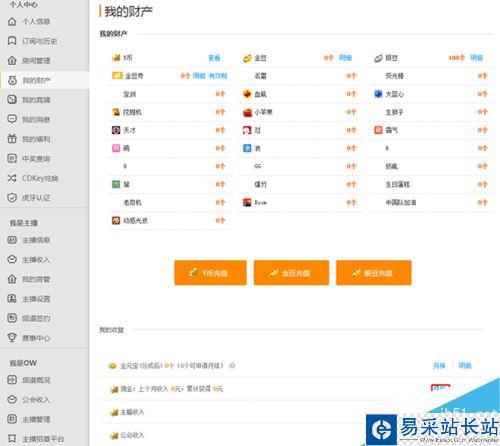This screenshot has height=446, width=500.
Task: Click the 金豆券 ticket icon
Action: pos(117,76)
